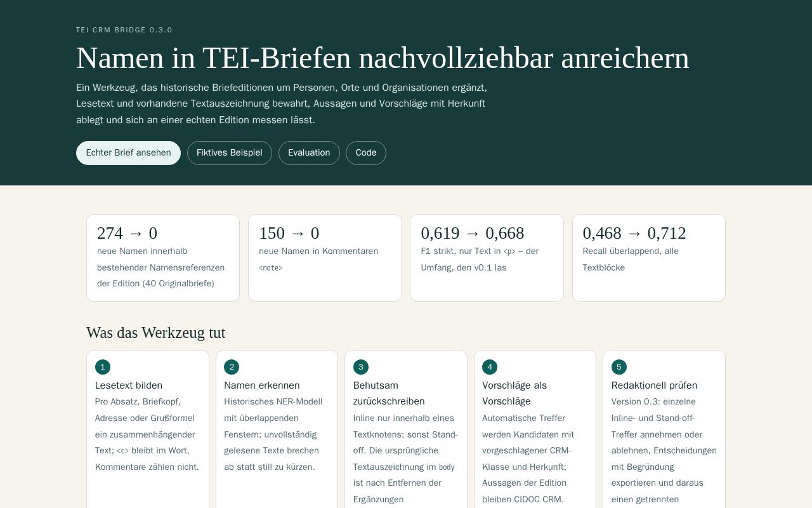Click step number 5 badge

(619, 367)
